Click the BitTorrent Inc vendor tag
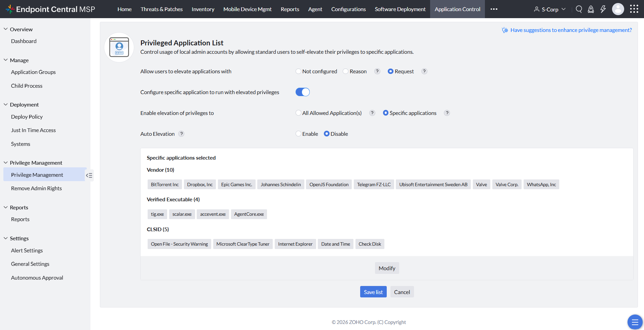The height and width of the screenshot is (330, 644). click(x=165, y=184)
